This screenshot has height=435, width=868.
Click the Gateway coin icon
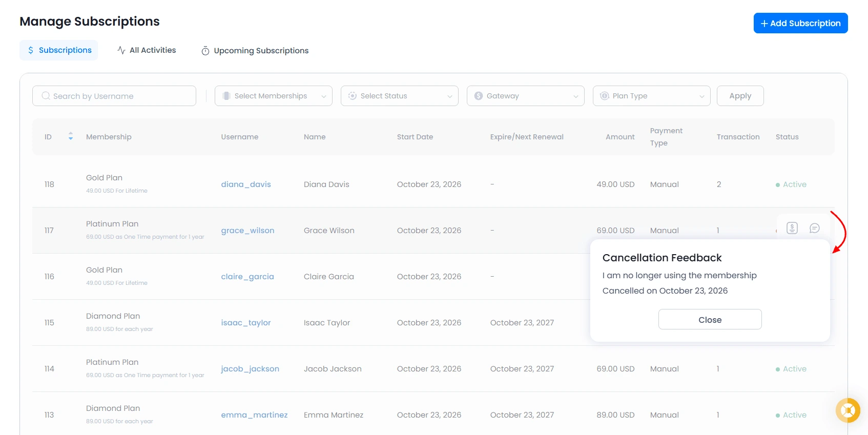point(479,96)
